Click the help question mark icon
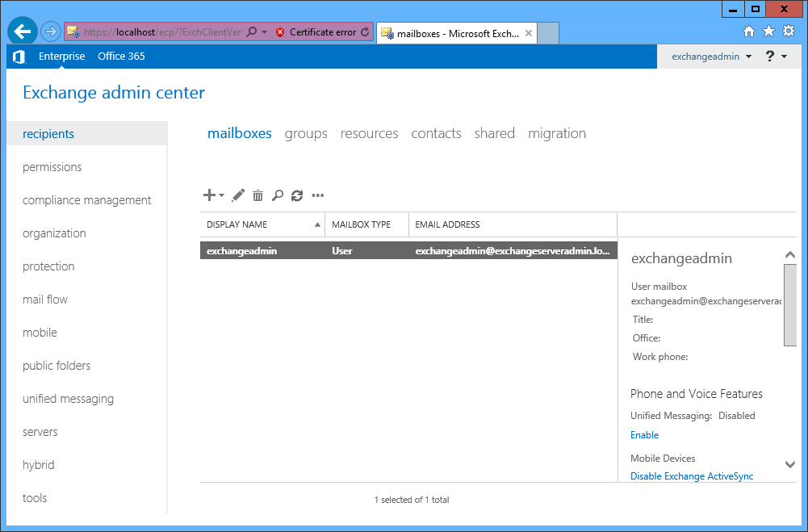Screen dimensions: 808x532 pos(770,57)
